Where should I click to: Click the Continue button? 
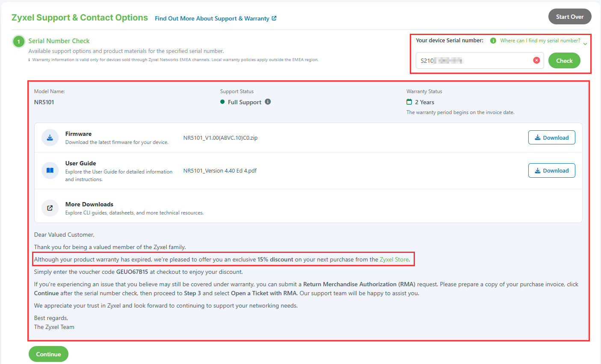48,354
